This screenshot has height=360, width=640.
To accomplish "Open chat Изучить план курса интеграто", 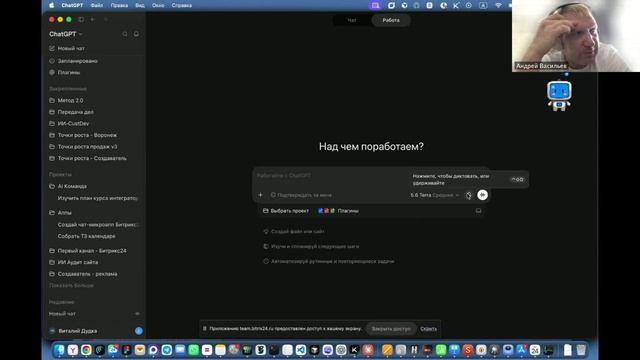I will tap(98, 198).
